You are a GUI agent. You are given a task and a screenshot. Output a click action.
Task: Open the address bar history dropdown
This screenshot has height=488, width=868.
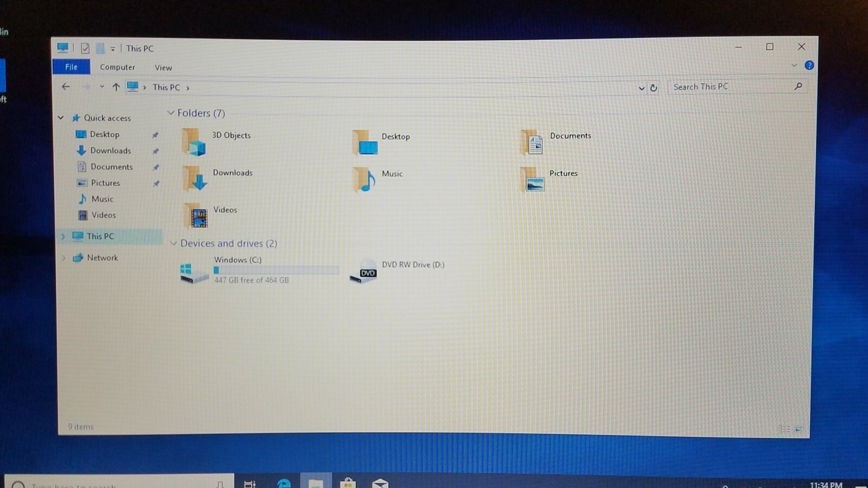pyautogui.click(x=641, y=88)
